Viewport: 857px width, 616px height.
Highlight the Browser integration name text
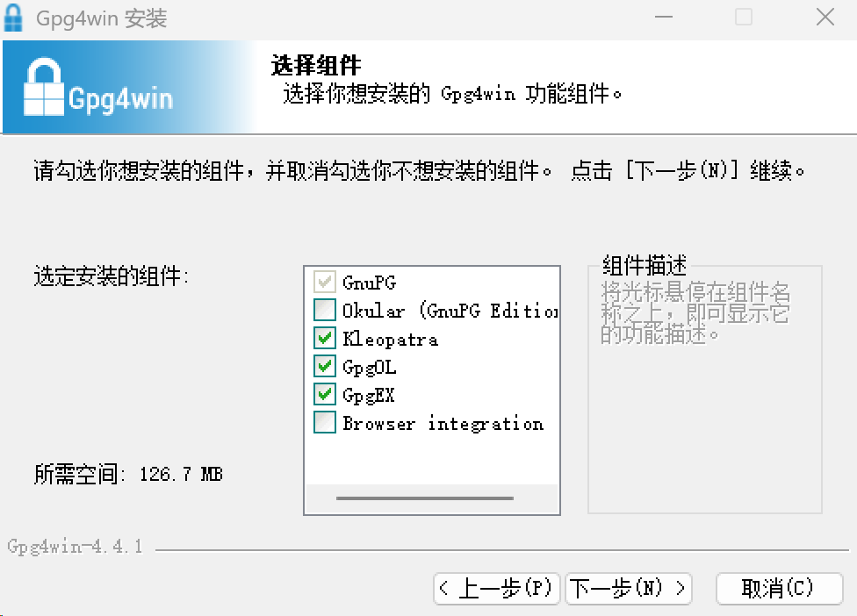[x=443, y=423]
